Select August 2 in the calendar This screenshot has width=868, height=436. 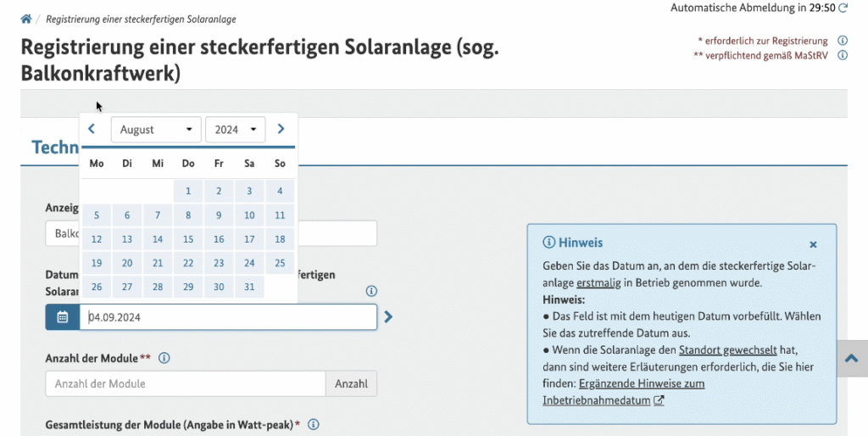219,191
